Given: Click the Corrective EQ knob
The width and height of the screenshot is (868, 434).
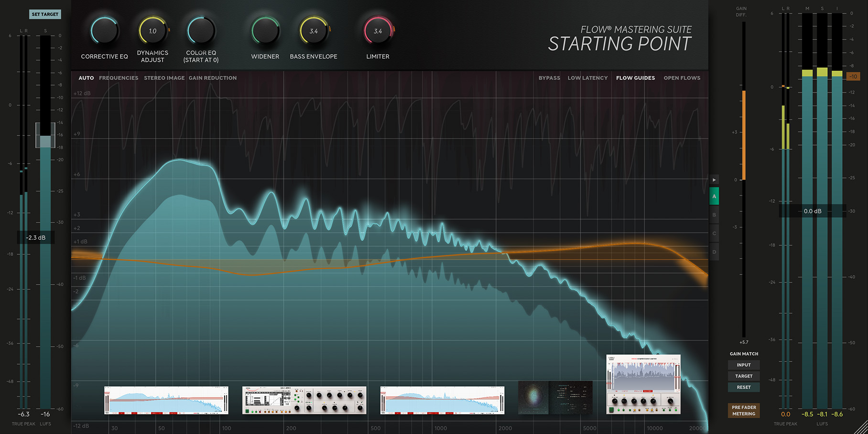Looking at the screenshot, I should click(x=104, y=31).
